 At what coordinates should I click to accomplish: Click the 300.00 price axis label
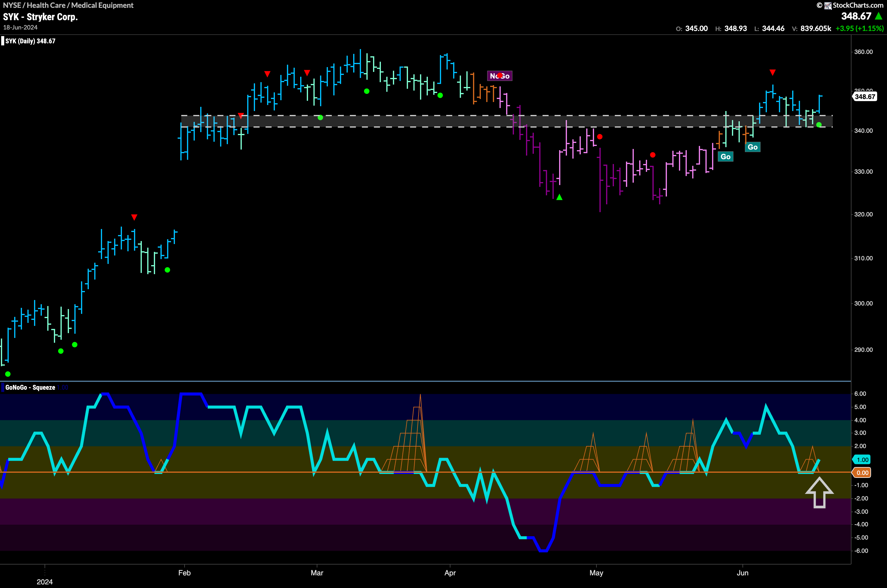click(x=863, y=303)
